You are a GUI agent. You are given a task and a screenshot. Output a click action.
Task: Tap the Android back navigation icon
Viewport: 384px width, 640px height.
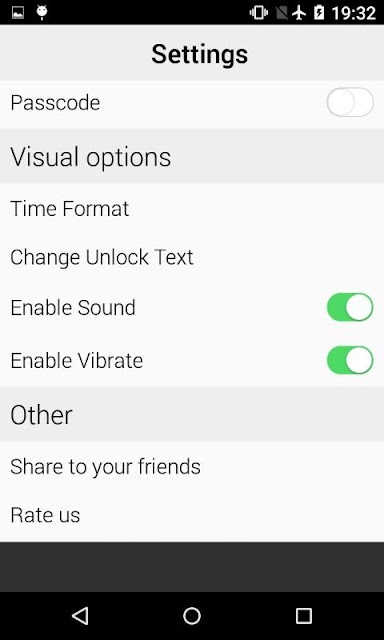(80, 616)
